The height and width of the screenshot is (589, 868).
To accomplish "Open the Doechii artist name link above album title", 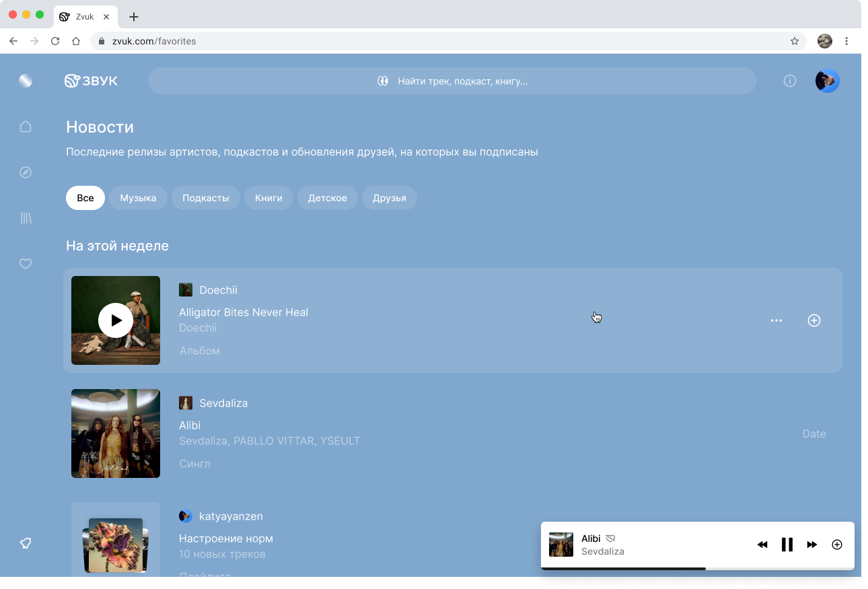I will (x=218, y=290).
